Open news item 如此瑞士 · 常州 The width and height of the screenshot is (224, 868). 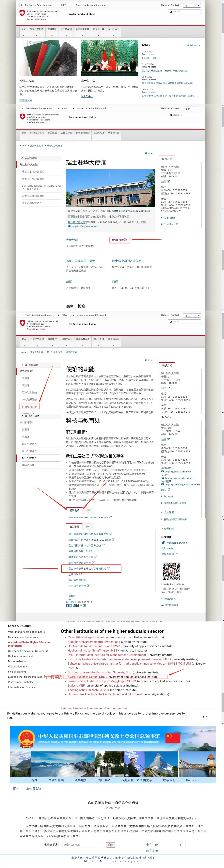click(150, 58)
